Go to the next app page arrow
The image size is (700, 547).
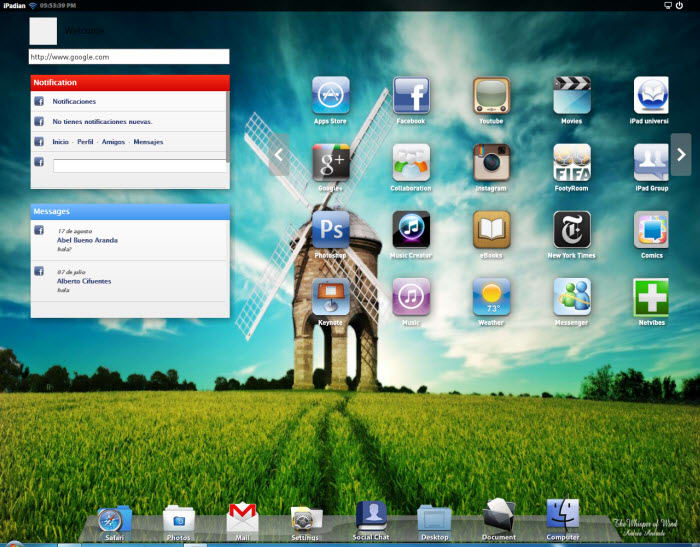coord(681,154)
